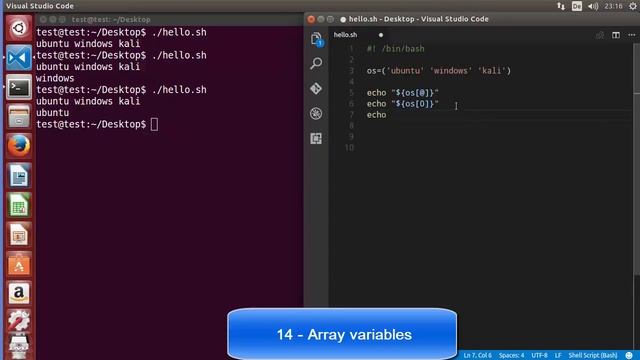Click the LF line ending status
The height and width of the screenshot is (360, 640).
[558, 355]
